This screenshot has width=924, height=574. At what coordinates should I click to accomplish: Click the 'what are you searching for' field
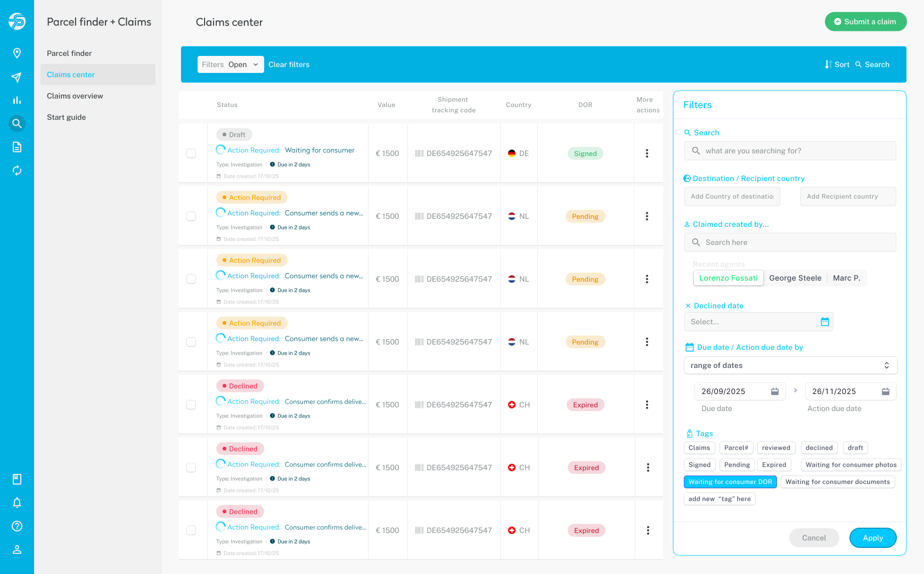tap(790, 151)
